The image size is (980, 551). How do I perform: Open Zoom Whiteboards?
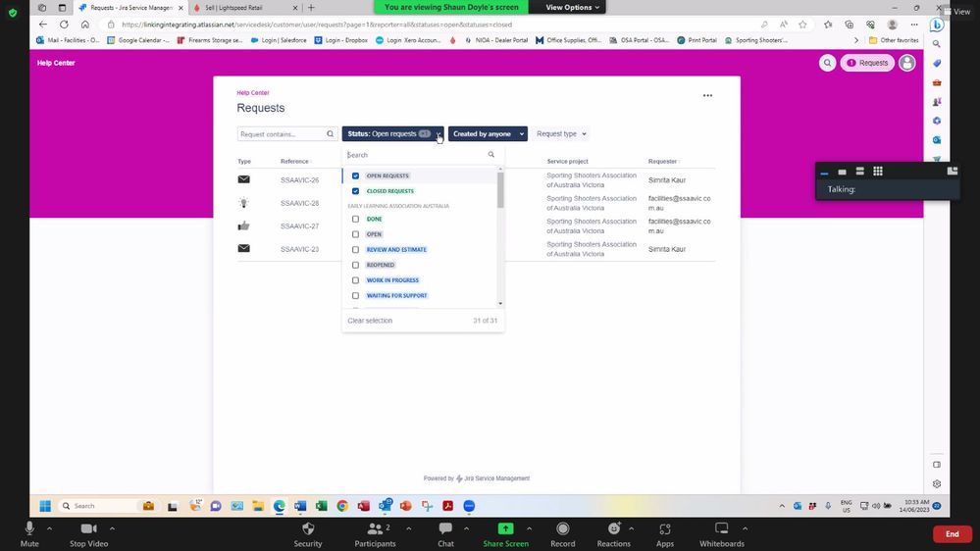click(722, 534)
